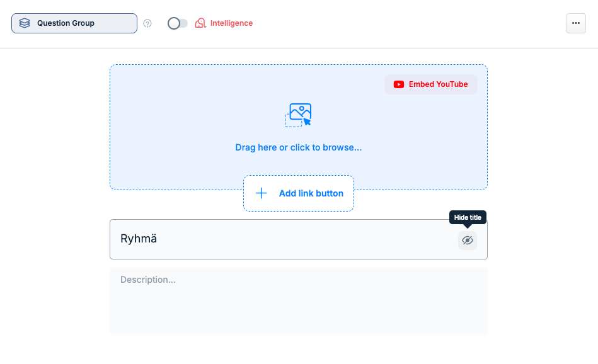Click the Description text area
Viewport: 598px width, 364px height.
[299, 301]
